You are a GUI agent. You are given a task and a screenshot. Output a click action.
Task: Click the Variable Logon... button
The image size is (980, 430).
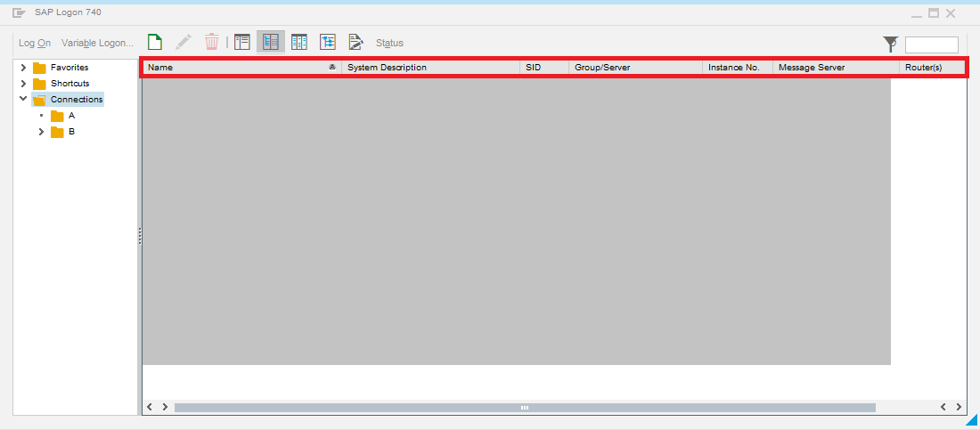pos(97,43)
